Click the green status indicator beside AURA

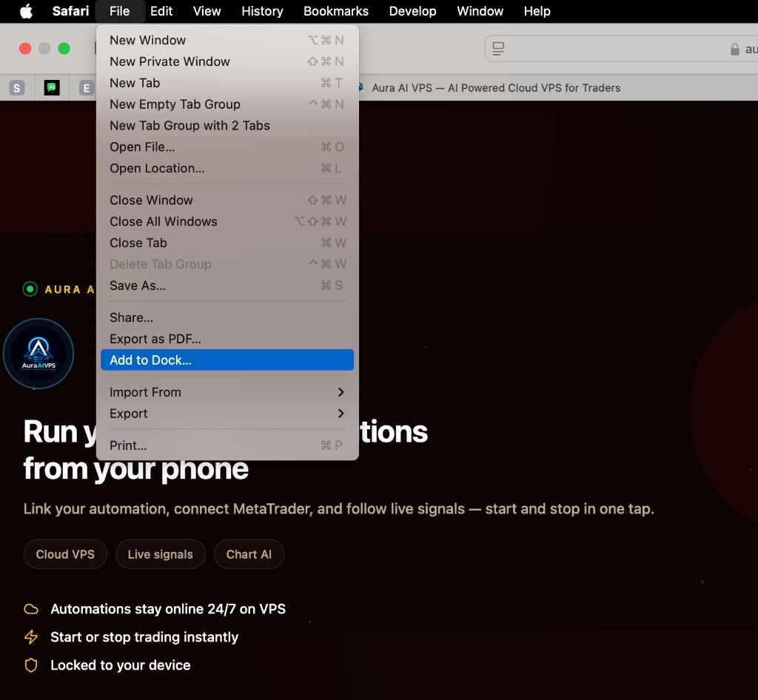pos(30,289)
